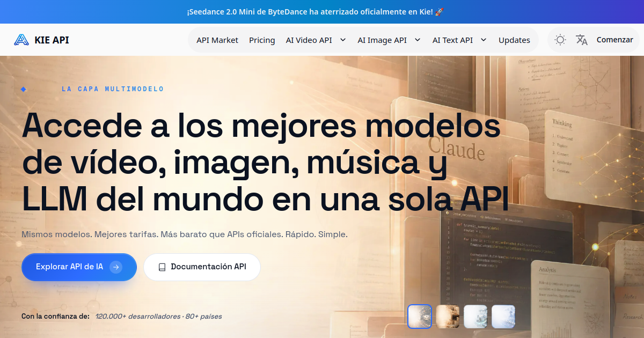Open the language translation icon
This screenshot has width=644, height=338.
[582, 40]
